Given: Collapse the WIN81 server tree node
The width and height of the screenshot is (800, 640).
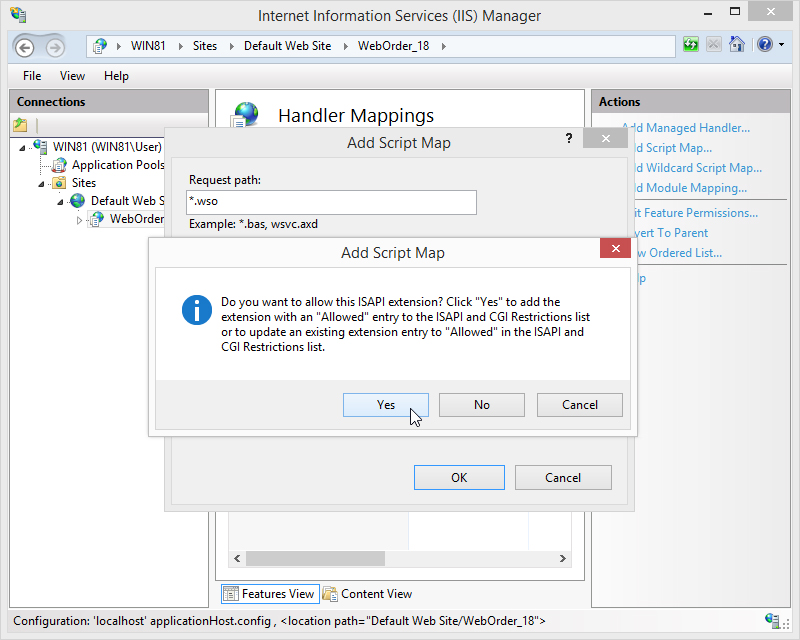Looking at the screenshot, I should coord(22,148).
